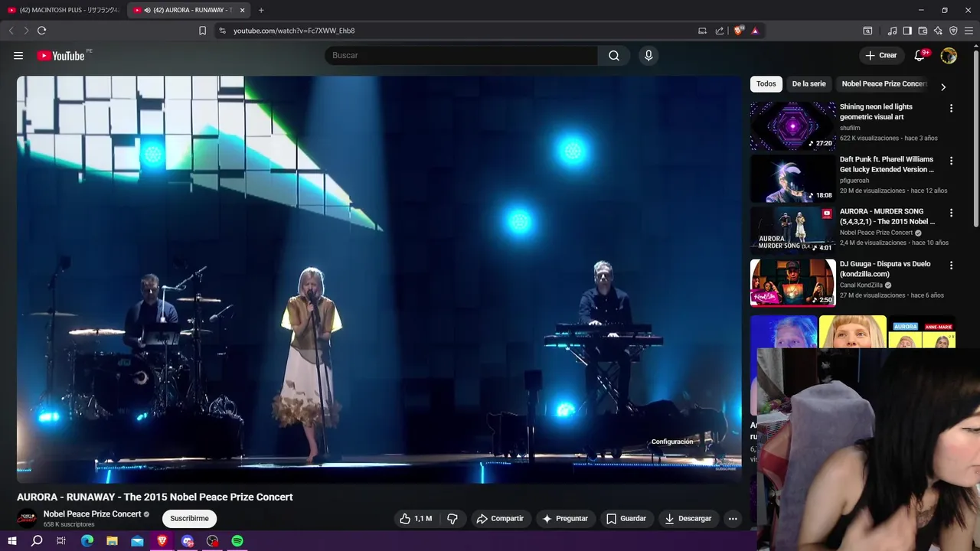
Task: Open the browser main menu
Action: click(969, 31)
